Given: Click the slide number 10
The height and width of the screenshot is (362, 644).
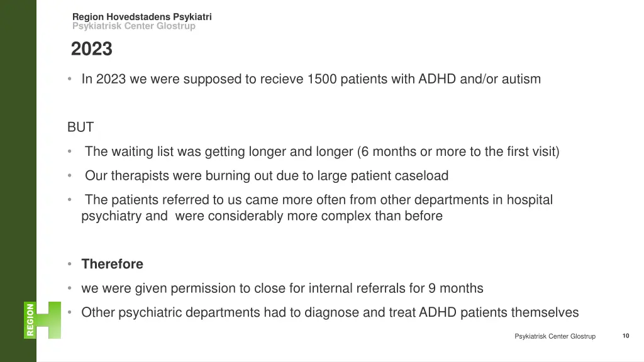Looking at the screenshot, I should pos(626,336).
